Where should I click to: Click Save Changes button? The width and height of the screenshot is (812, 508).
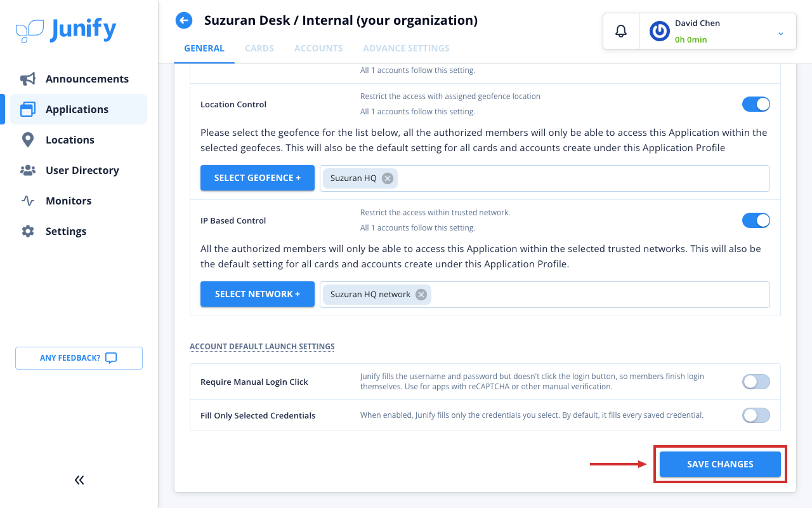tap(720, 464)
